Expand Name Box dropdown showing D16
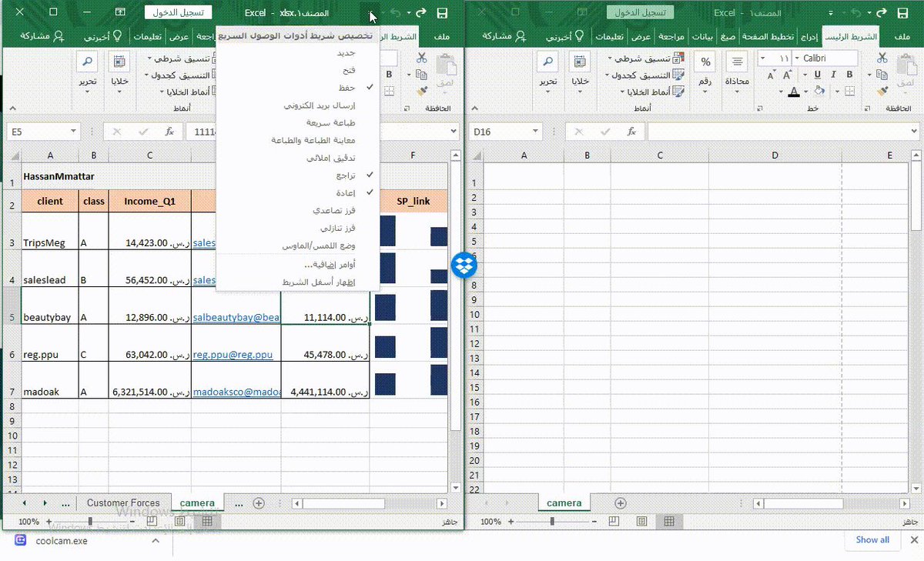Screen dimensions: 924x561 tap(535, 132)
